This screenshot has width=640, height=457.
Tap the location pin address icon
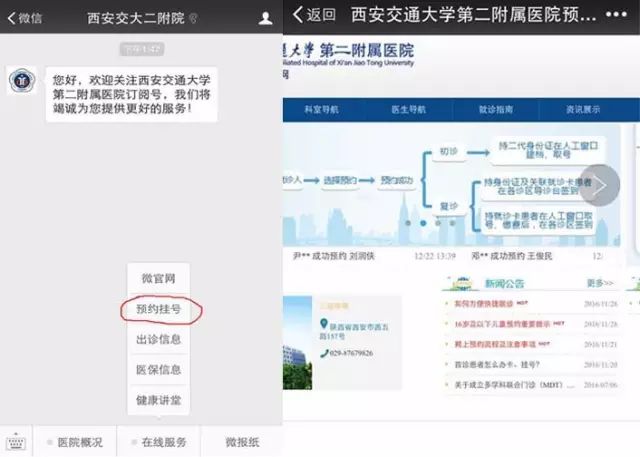pos(324,324)
